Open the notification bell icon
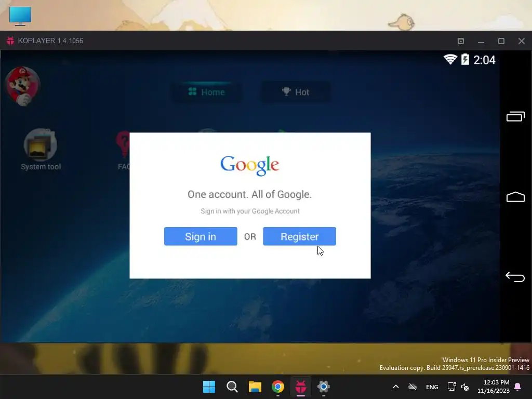532x399 pixels. (x=518, y=387)
